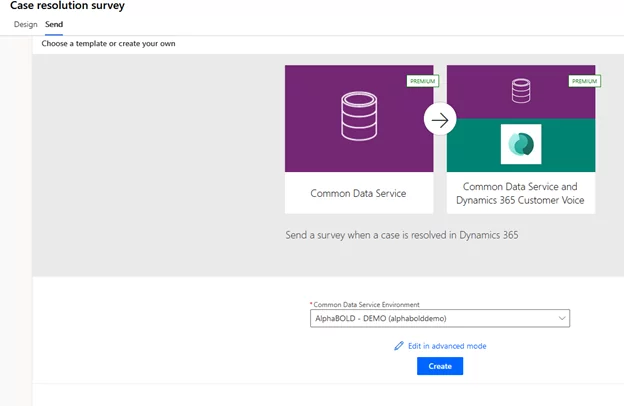Screen dimensions: 624x406
Task: Click the PREMIUM badge on Customer Voice tile
Action: (585, 81)
